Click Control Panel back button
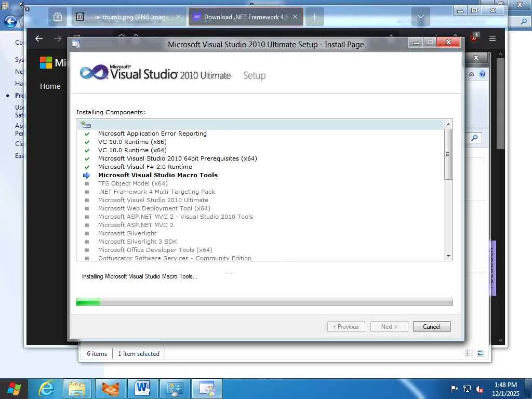 pos(10,22)
